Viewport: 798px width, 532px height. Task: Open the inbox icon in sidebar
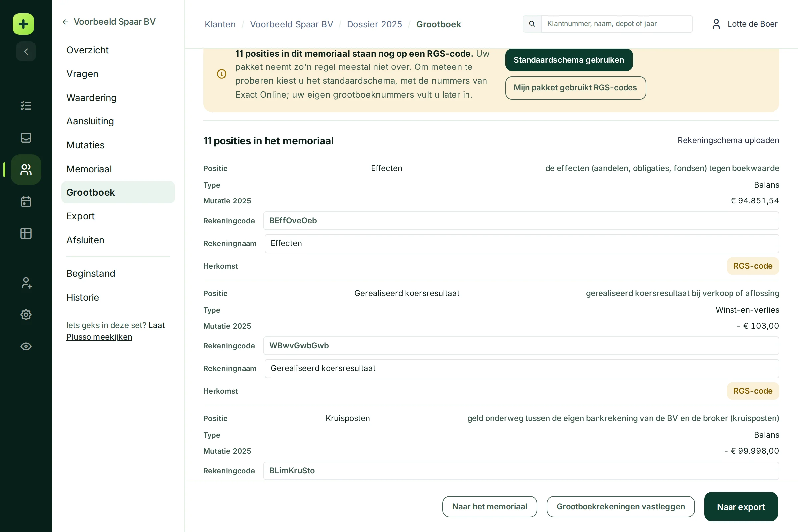[x=26, y=137]
